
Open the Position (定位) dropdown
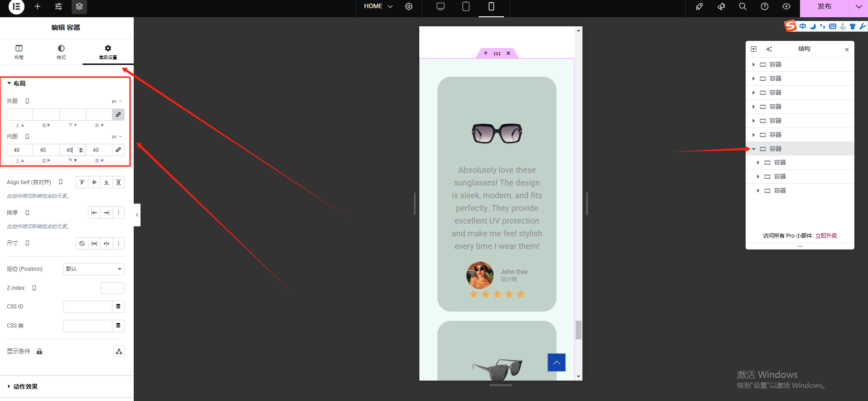point(94,269)
